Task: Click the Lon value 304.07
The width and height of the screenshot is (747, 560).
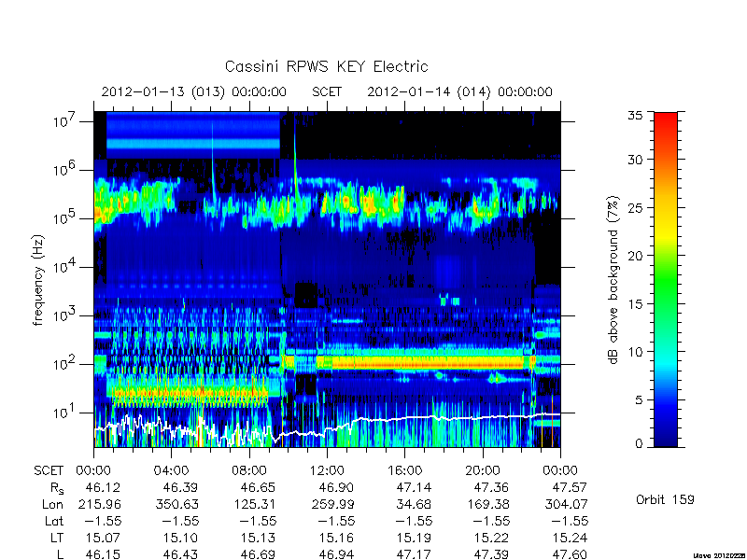Action: 566,504
